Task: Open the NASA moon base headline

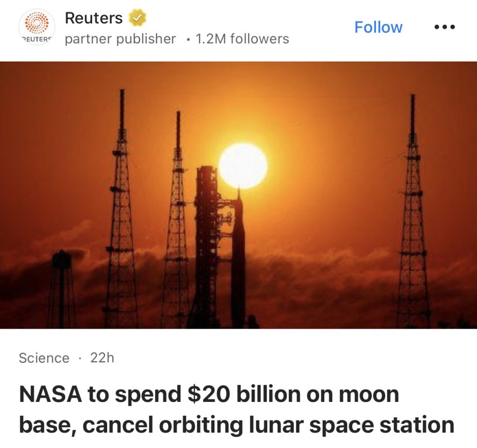Action: [x=209, y=394]
